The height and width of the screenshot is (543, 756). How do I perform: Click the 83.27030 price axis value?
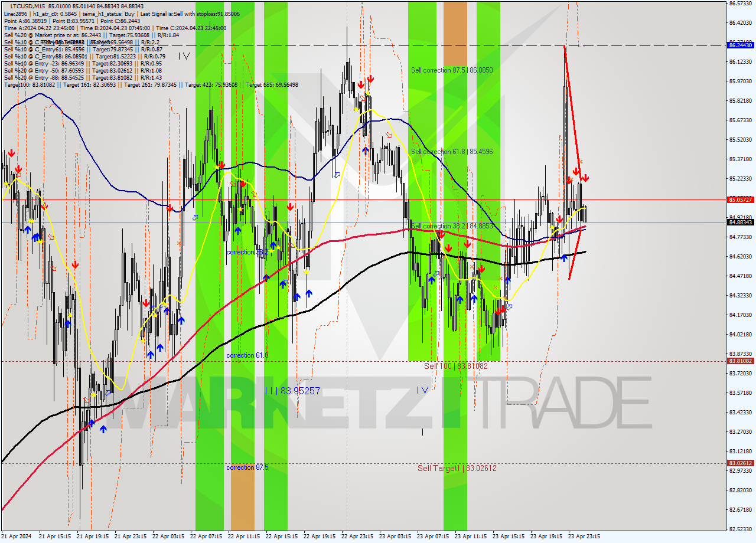click(740, 431)
